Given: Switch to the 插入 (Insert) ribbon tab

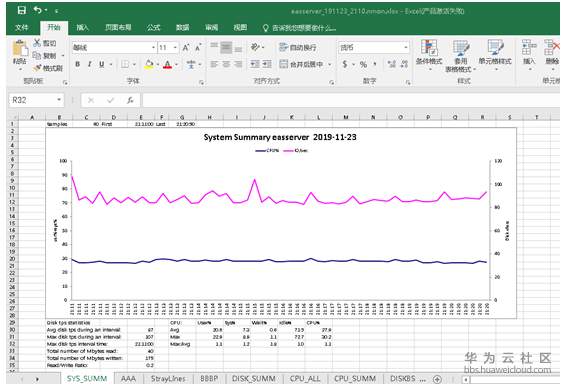Looking at the screenshot, I should (82, 28).
